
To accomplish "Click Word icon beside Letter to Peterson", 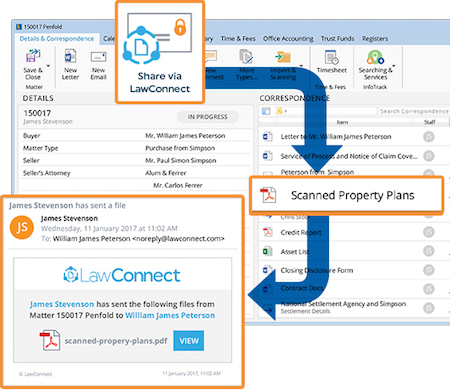I will pos(268,136).
